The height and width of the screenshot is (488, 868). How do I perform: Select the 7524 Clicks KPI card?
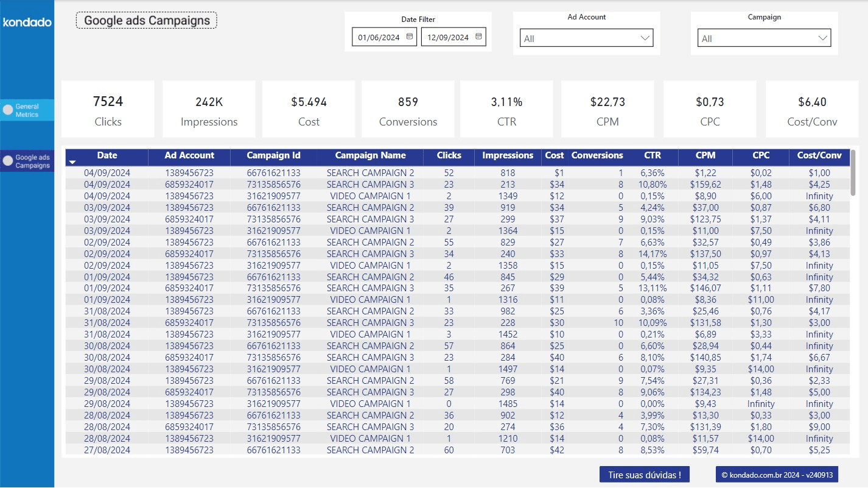coord(108,109)
